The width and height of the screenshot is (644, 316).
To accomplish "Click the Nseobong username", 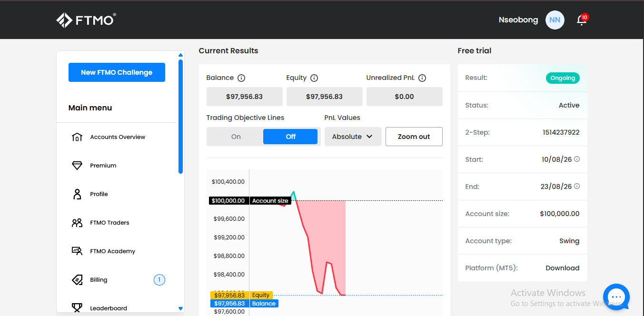I will (518, 20).
